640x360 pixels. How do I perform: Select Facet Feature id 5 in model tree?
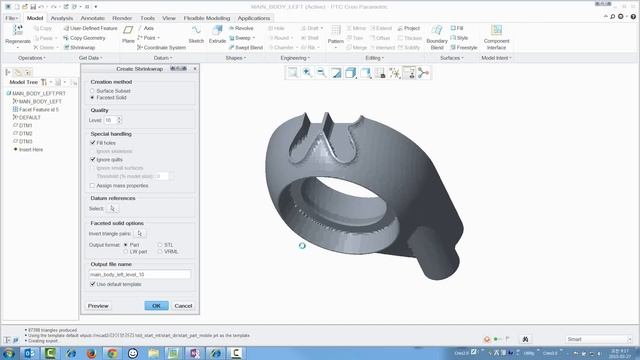pyautogui.click(x=36, y=109)
